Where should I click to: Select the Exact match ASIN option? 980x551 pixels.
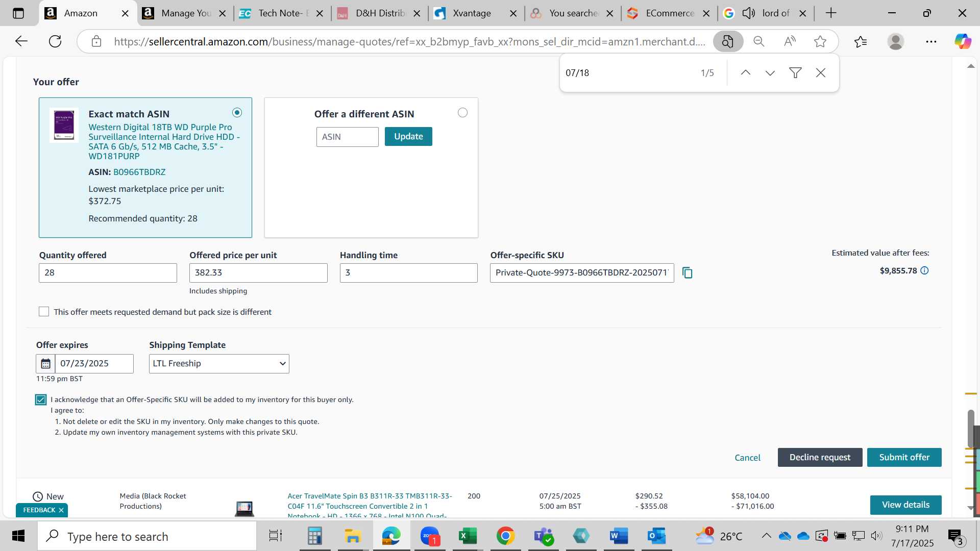coord(237,113)
